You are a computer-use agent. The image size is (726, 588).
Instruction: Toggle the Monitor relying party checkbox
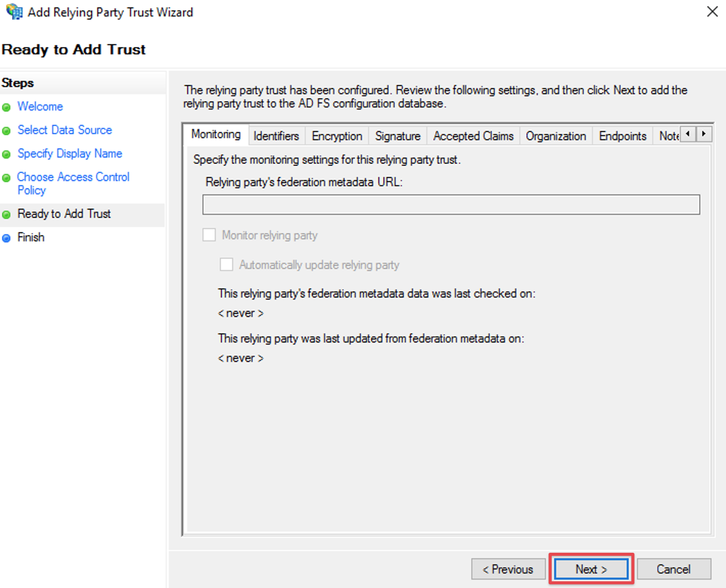click(209, 235)
